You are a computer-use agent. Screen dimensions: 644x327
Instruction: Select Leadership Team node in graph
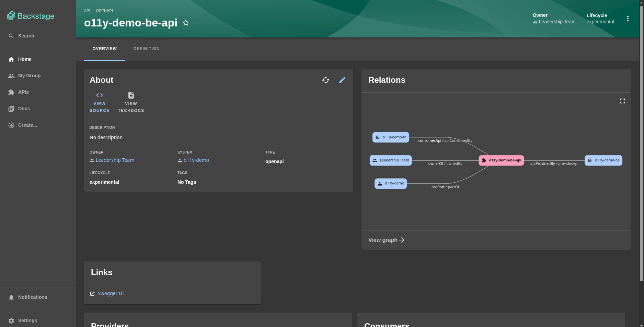coord(391,160)
